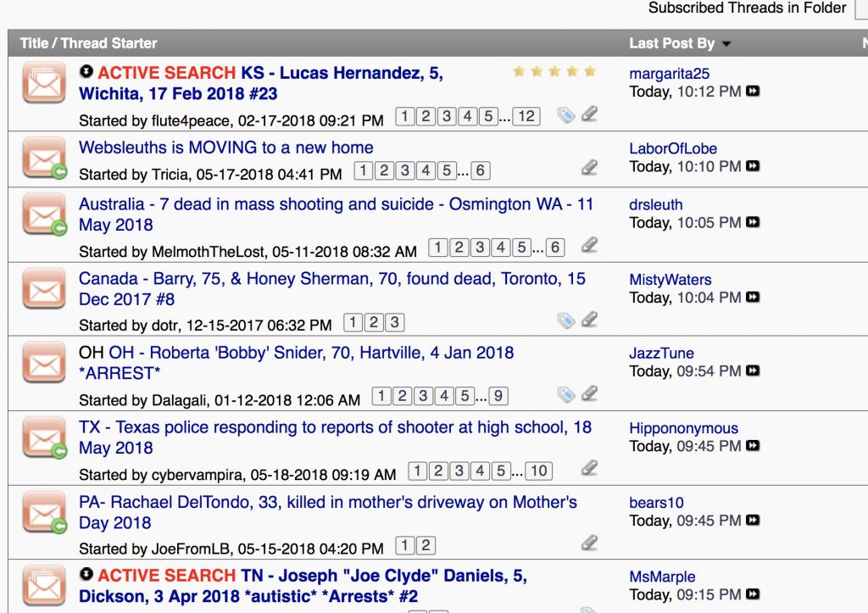The image size is (868, 613).
Task: Click tag icon on Roberta Snider thread
Action: pyautogui.click(x=565, y=394)
